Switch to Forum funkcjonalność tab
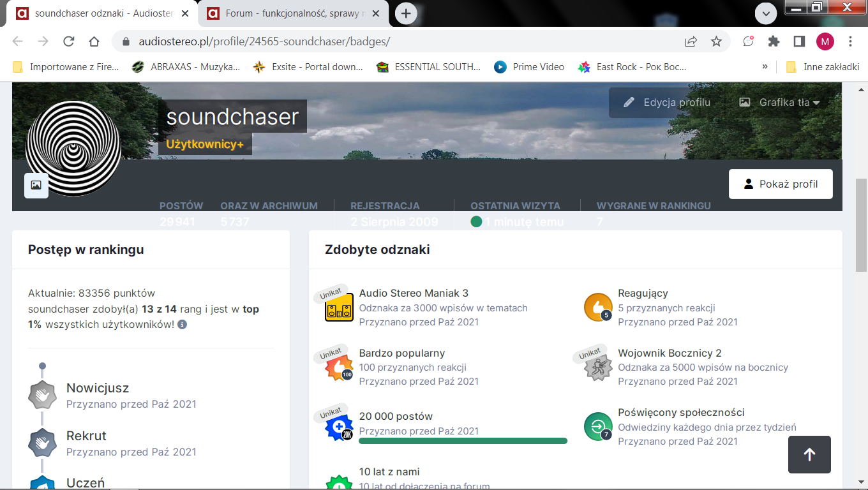This screenshot has width=868, height=490. click(294, 13)
